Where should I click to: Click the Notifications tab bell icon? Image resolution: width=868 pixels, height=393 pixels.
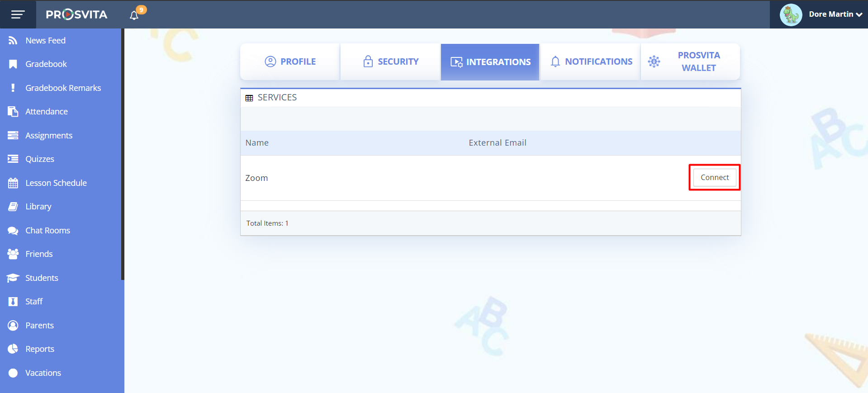point(555,62)
